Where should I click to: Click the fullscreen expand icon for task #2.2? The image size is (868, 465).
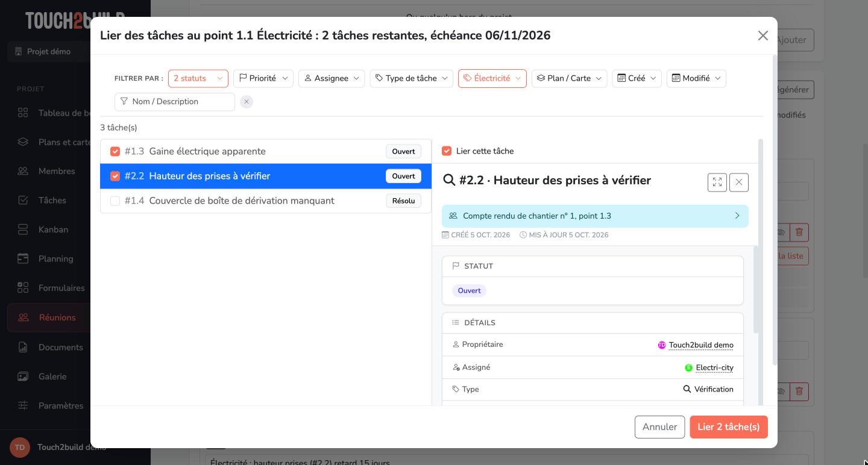[x=717, y=182]
